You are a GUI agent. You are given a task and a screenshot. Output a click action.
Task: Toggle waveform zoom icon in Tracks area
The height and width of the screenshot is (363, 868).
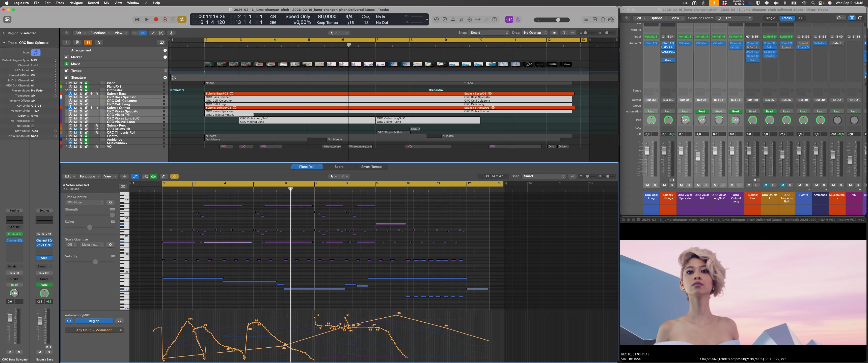554,33
